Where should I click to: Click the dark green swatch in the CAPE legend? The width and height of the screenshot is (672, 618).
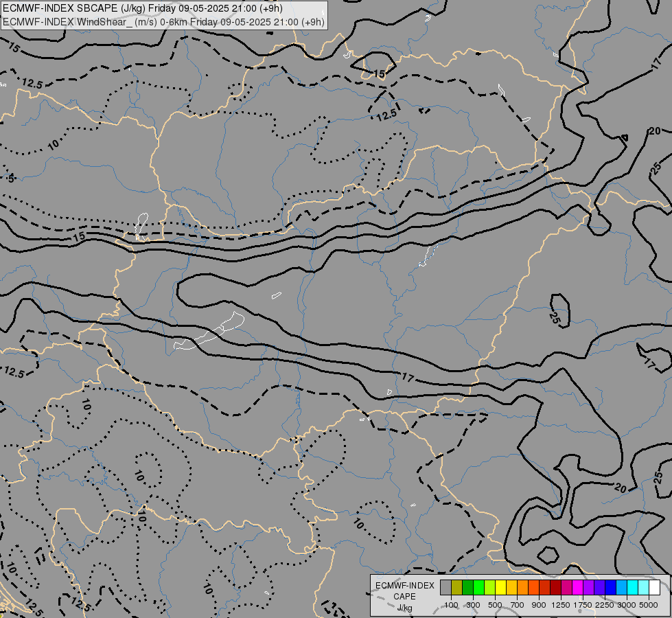tap(467, 588)
